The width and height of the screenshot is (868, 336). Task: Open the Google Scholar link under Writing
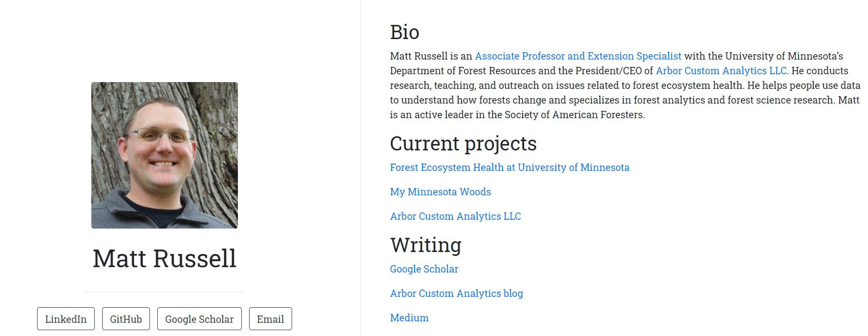(424, 269)
